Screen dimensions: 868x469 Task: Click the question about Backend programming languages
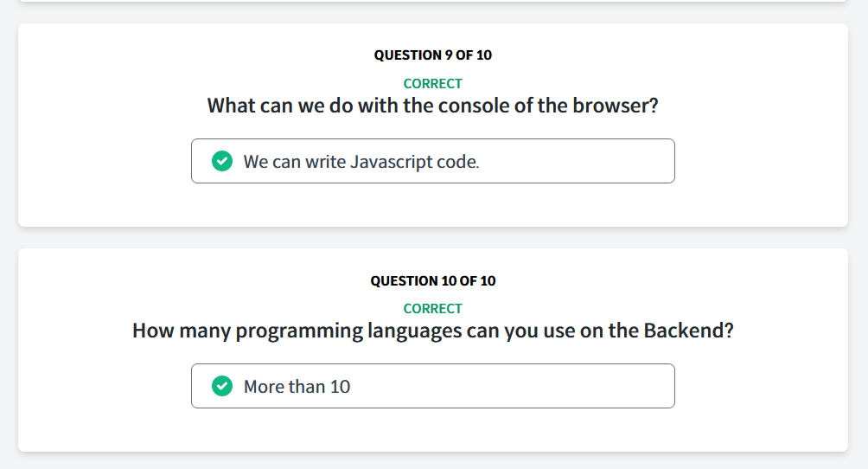[433, 331]
